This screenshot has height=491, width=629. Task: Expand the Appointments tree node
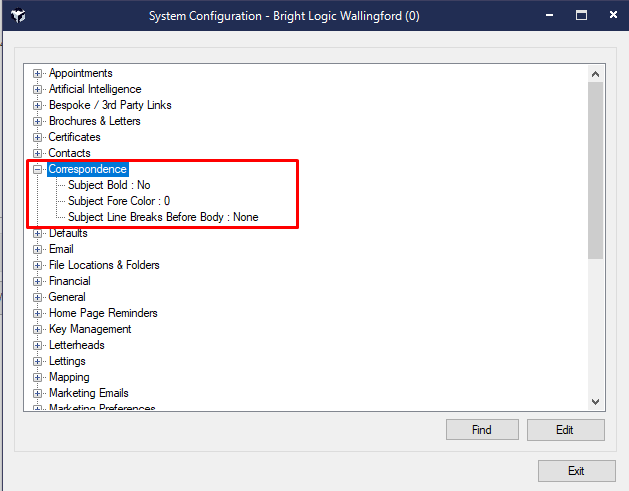pyautogui.click(x=38, y=73)
